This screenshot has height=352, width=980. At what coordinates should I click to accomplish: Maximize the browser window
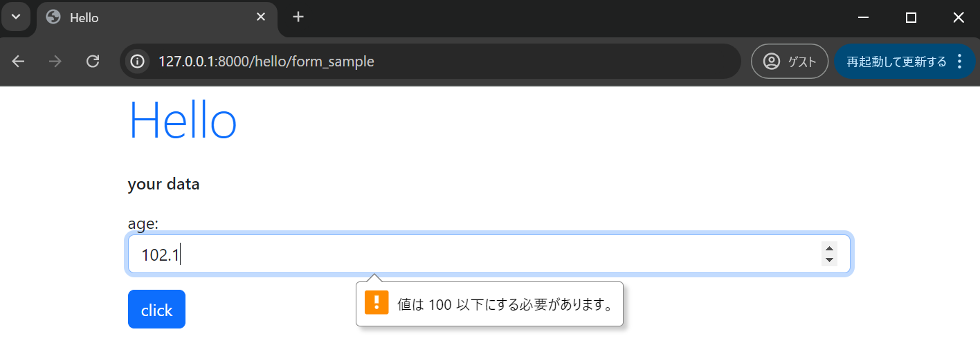tap(911, 17)
